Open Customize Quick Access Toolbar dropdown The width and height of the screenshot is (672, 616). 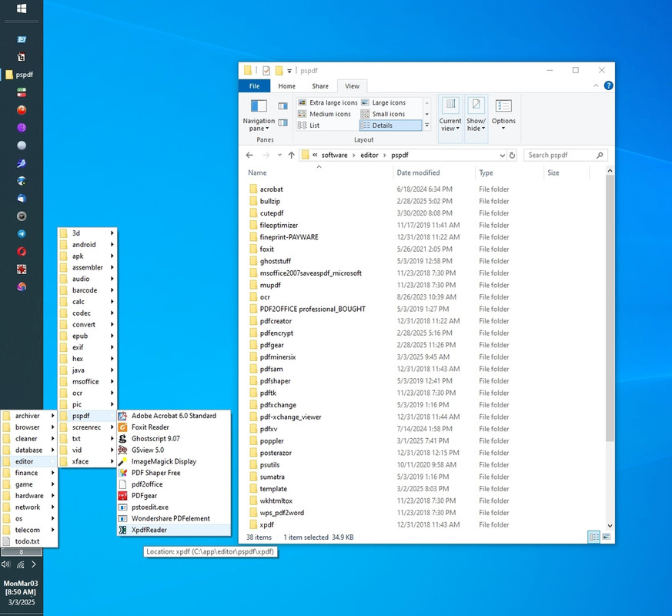point(289,71)
